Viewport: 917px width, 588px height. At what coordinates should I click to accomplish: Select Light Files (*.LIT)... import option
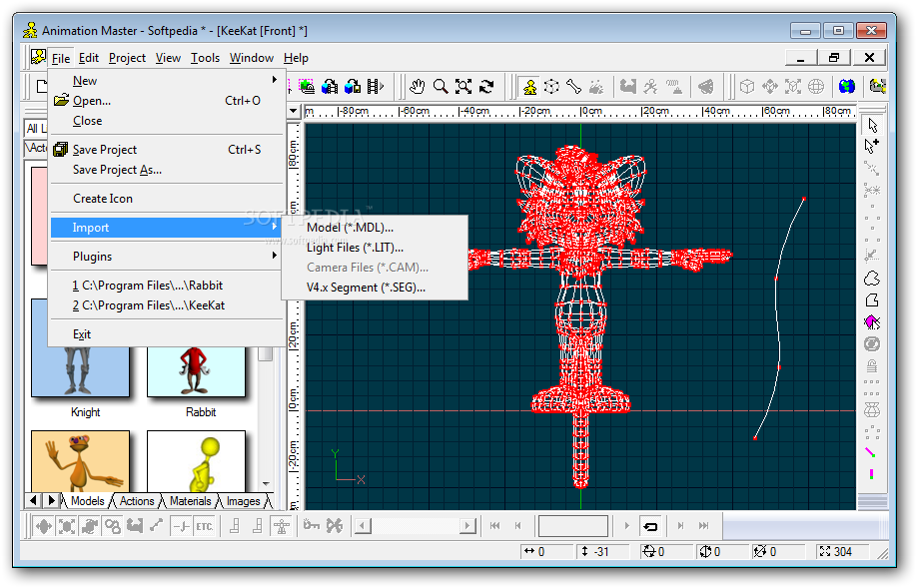coord(375,248)
